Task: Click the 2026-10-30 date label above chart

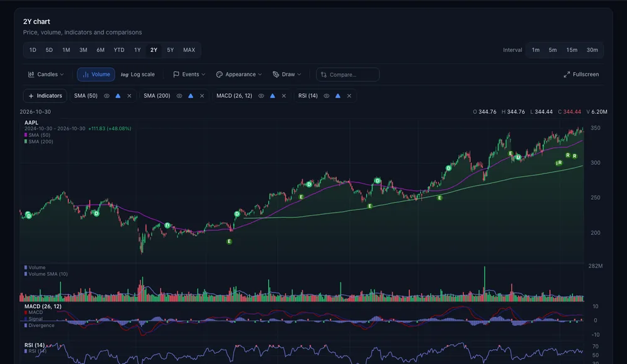Action: pyautogui.click(x=35, y=112)
